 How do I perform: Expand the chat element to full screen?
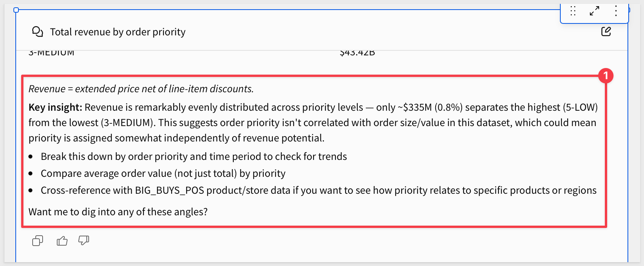pos(594,11)
